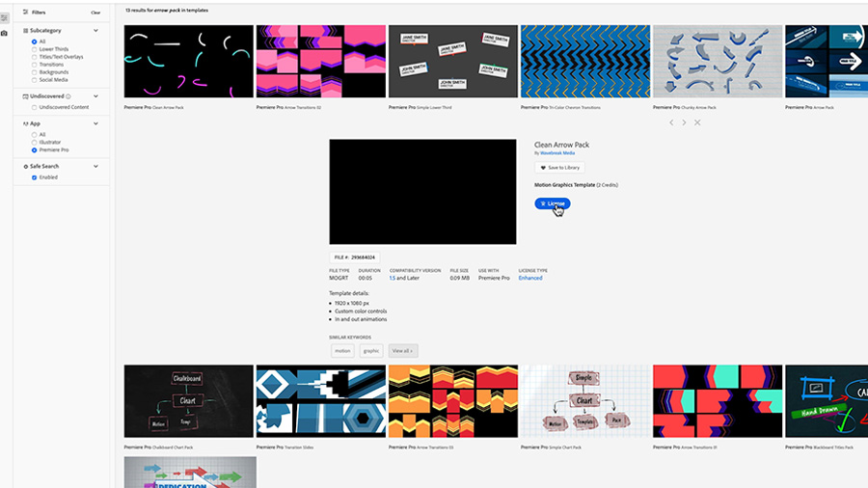Collapse the App filter section
The image size is (868, 488).
(95, 124)
